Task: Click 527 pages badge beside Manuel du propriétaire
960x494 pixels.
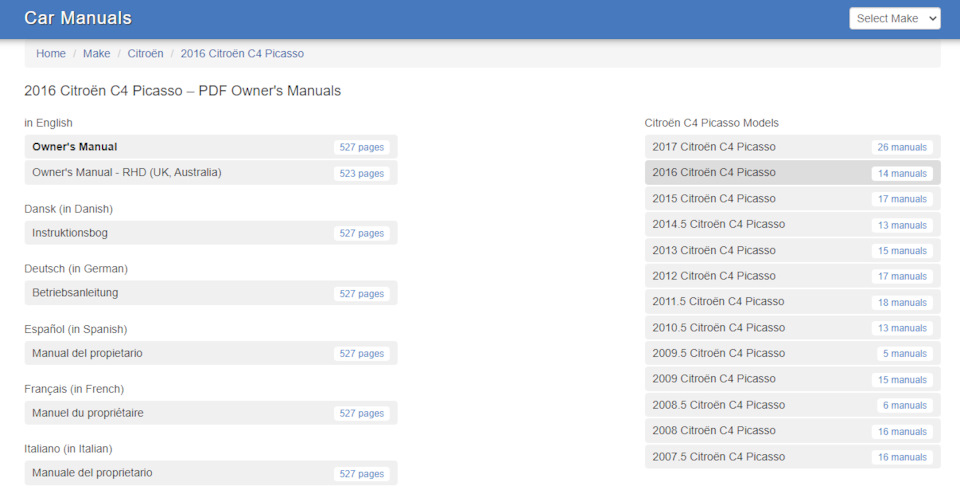Action: pyautogui.click(x=362, y=414)
